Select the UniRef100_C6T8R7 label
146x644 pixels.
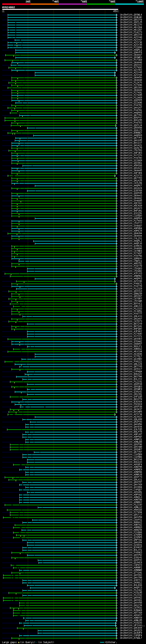pyautogui.click(x=131, y=299)
